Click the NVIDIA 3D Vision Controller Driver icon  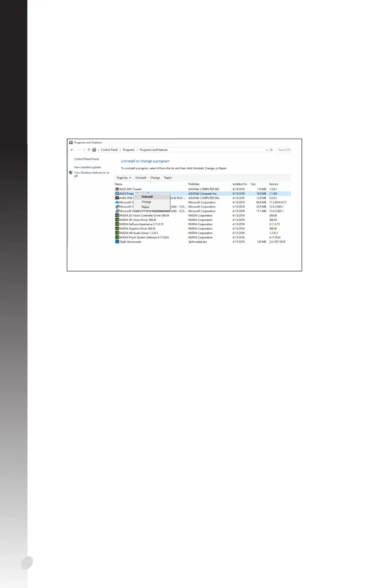tap(117, 216)
